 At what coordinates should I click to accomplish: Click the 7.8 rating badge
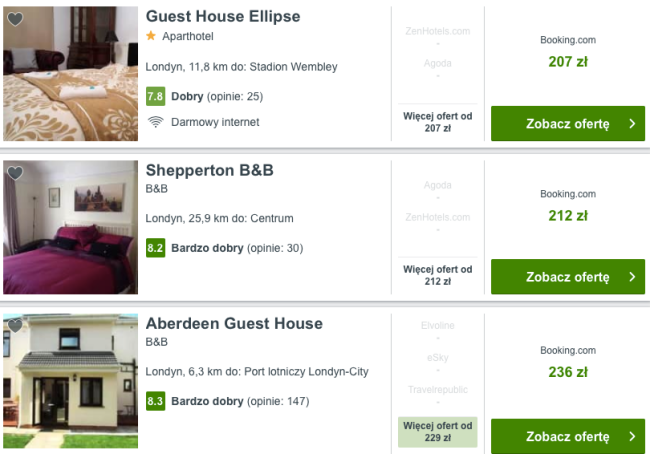tap(155, 97)
